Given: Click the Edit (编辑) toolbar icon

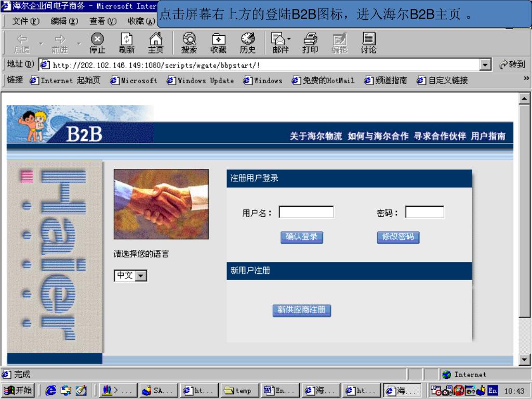Looking at the screenshot, I should point(339,44).
